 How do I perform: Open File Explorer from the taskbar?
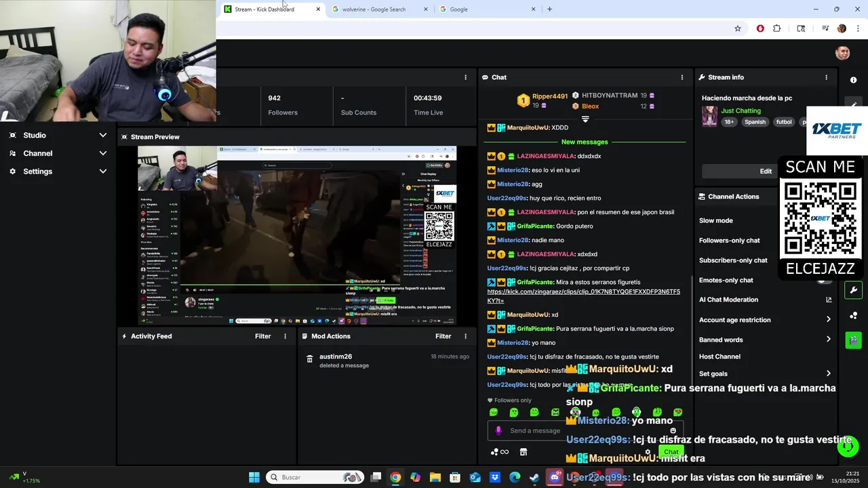pyautogui.click(x=435, y=477)
